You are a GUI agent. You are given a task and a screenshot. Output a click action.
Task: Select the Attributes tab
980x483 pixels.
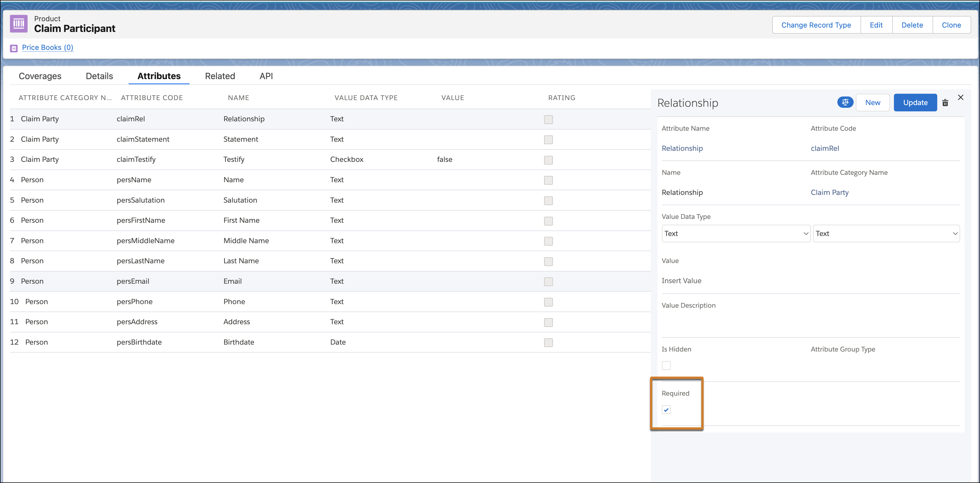point(159,76)
